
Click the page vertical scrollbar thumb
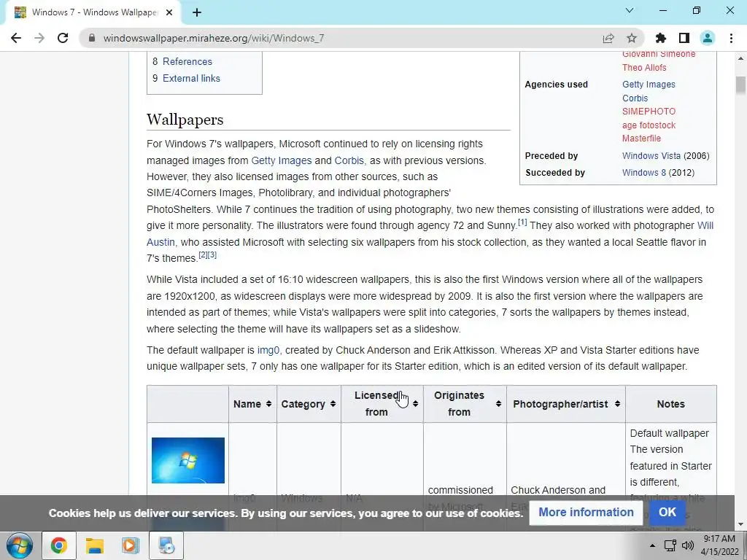pyautogui.click(x=740, y=85)
